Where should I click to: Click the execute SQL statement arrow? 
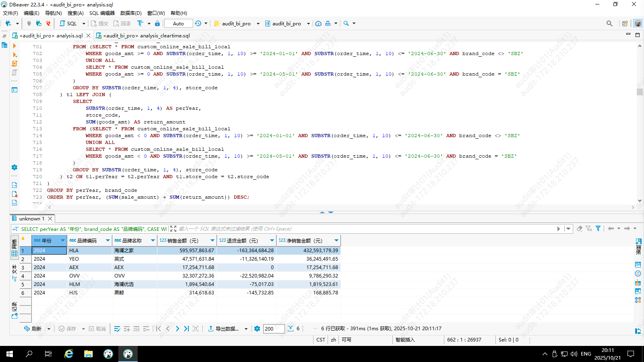click(14, 46)
